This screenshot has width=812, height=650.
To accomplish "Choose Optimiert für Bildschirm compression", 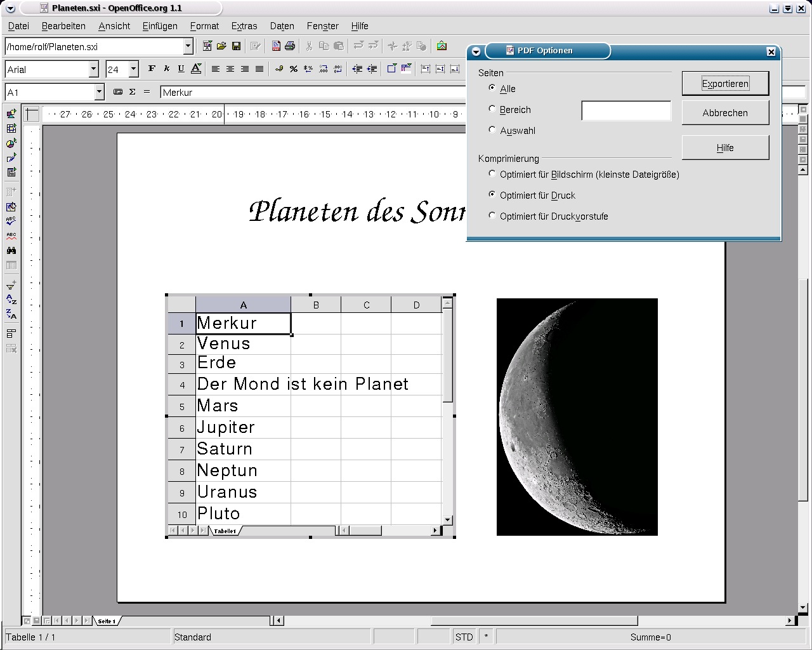I will tap(492, 174).
